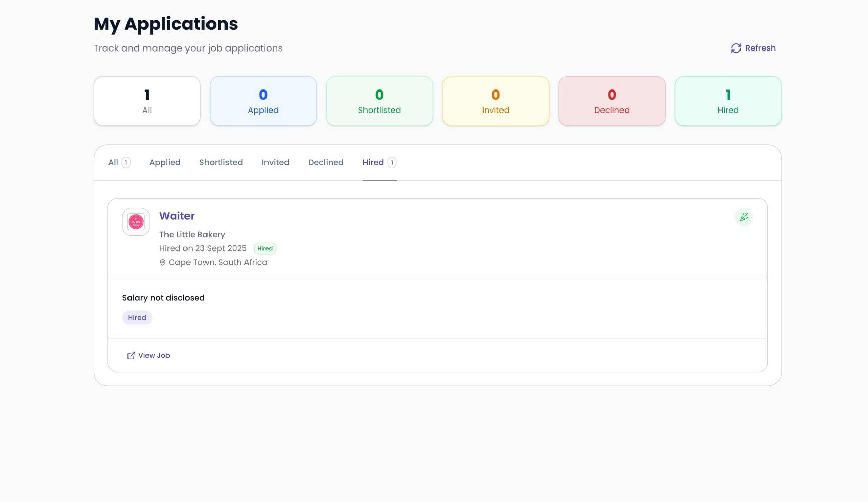Switch to the Applied tab
The width and height of the screenshot is (868, 502).
pyautogui.click(x=165, y=162)
